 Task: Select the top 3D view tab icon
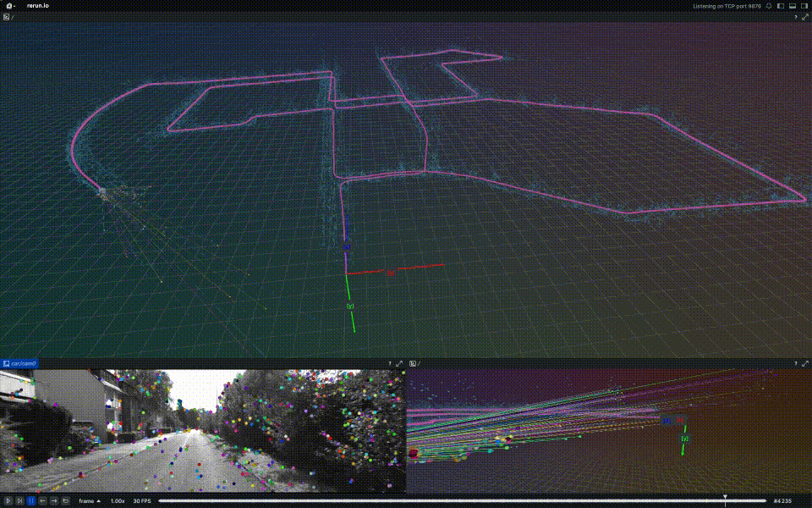6,17
